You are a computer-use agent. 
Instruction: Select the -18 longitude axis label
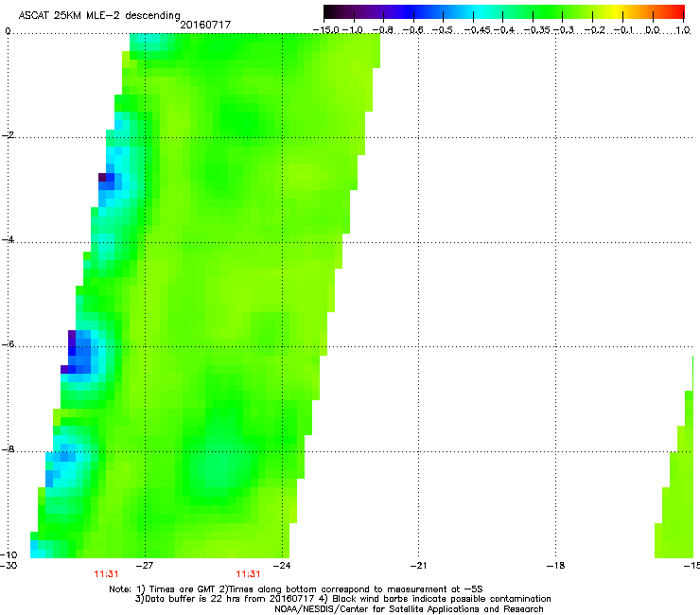(x=555, y=565)
